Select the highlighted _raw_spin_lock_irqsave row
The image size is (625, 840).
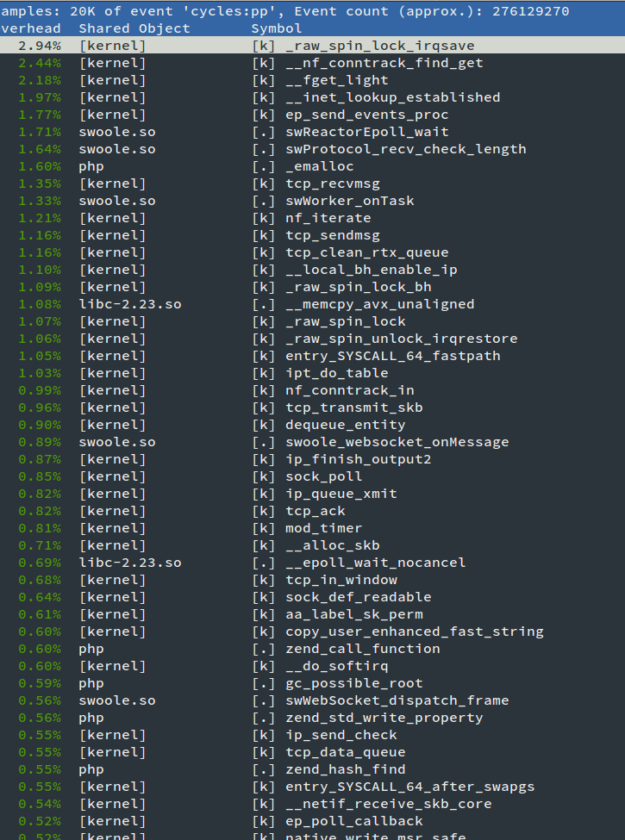[x=379, y=46]
